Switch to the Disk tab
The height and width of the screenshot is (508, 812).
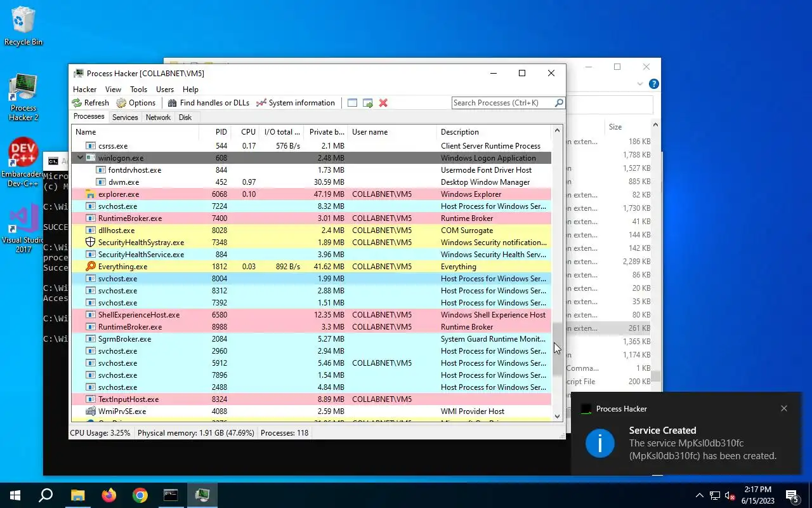(185, 117)
